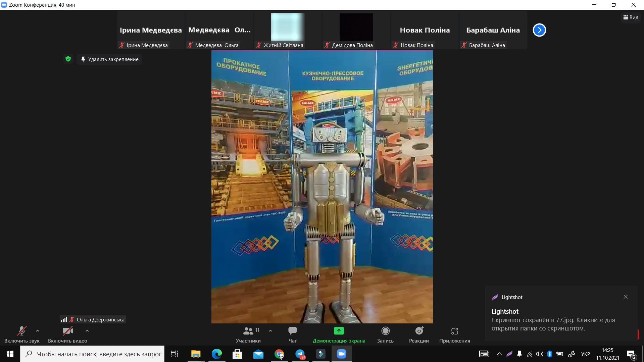The height and width of the screenshot is (362, 644).
Task: Start recording with the Запись button
Action: [x=385, y=334]
